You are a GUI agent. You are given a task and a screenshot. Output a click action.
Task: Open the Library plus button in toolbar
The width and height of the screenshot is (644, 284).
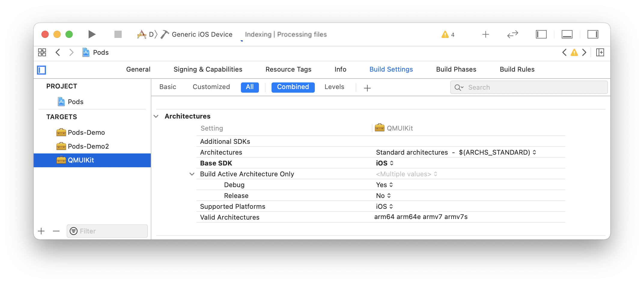point(486,35)
